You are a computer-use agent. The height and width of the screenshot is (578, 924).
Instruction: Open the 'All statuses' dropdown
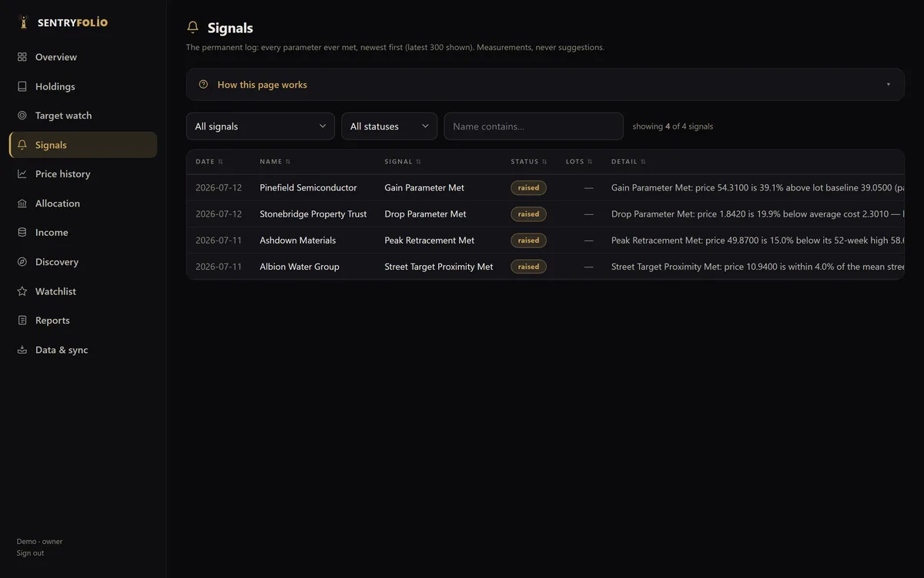[390, 126]
